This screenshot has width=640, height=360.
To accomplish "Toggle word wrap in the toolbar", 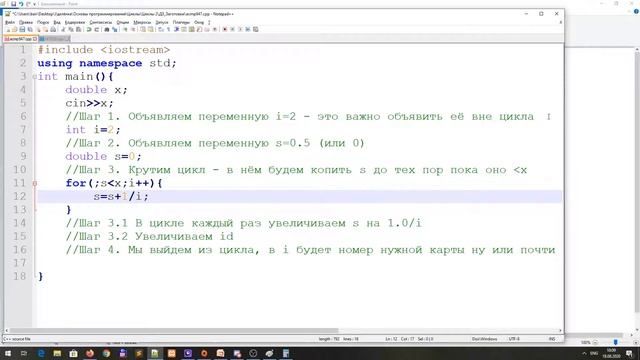I will coord(160,29).
